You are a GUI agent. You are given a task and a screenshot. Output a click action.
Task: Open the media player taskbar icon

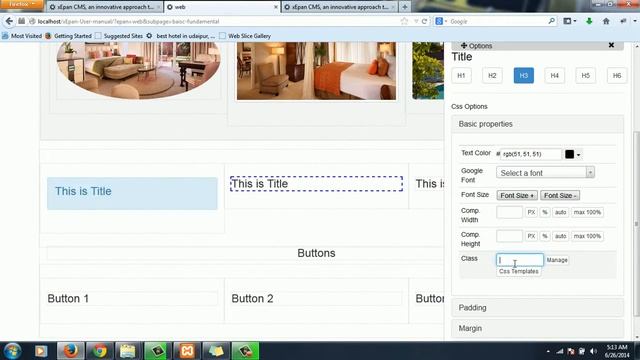coord(41,351)
